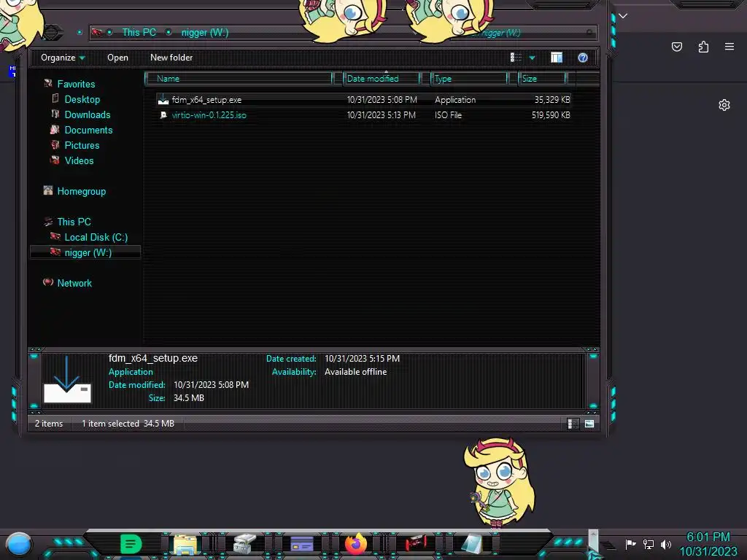Launch Firefox from the taskbar
This screenshot has height=560, width=747.
click(356, 544)
